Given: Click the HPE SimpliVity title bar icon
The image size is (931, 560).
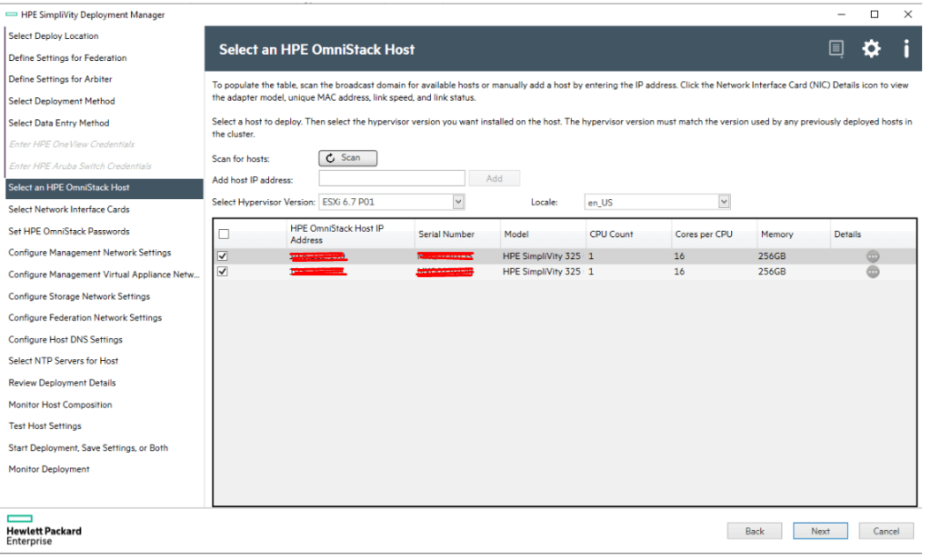Looking at the screenshot, I should (x=11, y=15).
